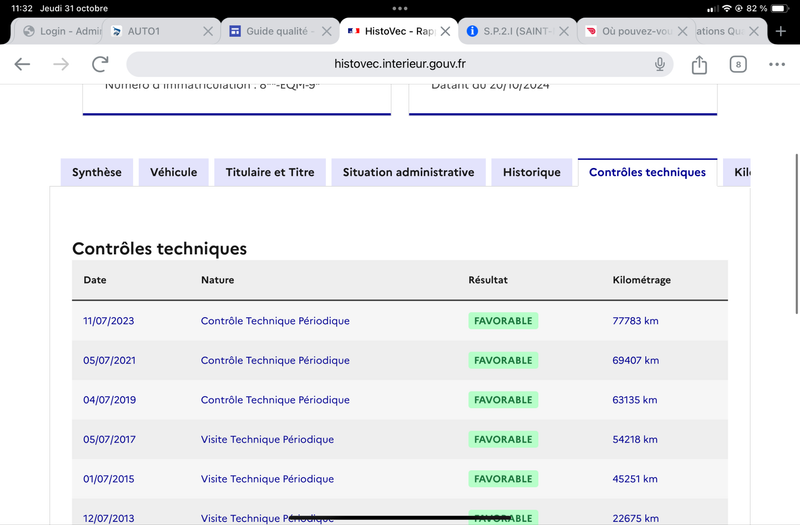800x525 pixels.
Task: Tap Contrôle Technique Périodique in 2021 row
Action: 275,360
